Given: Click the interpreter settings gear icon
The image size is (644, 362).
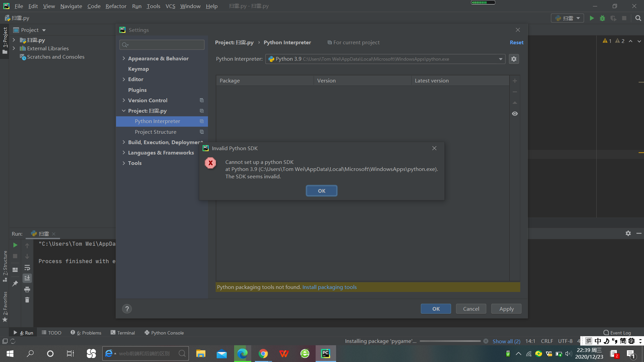Looking at the screenshot, I should pos(514,59).
